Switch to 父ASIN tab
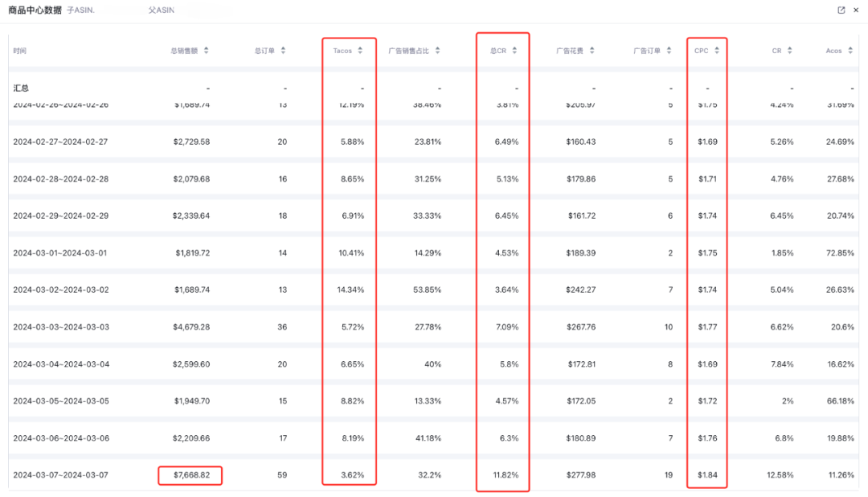The width and height of the screenshot is (868, 497). (x=161, y=10)
